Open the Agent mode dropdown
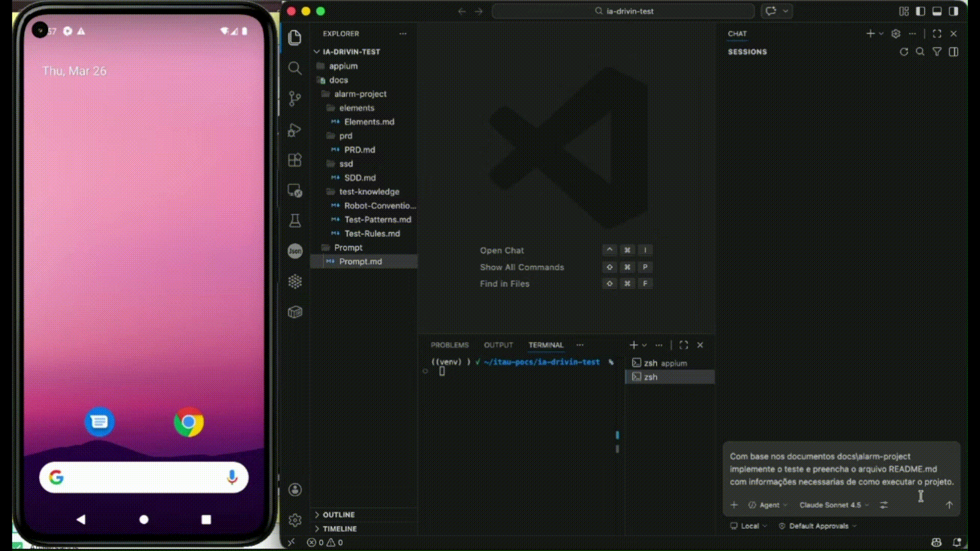This screenshot has width=980, height=551. click(768, 505)
